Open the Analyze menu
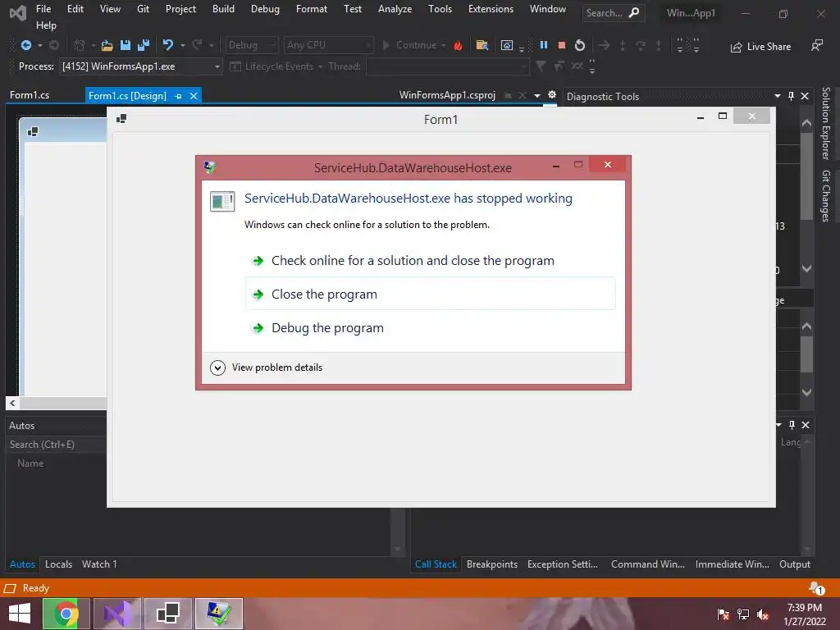Viewport: 840px width, 630px height. coord(395,9)
